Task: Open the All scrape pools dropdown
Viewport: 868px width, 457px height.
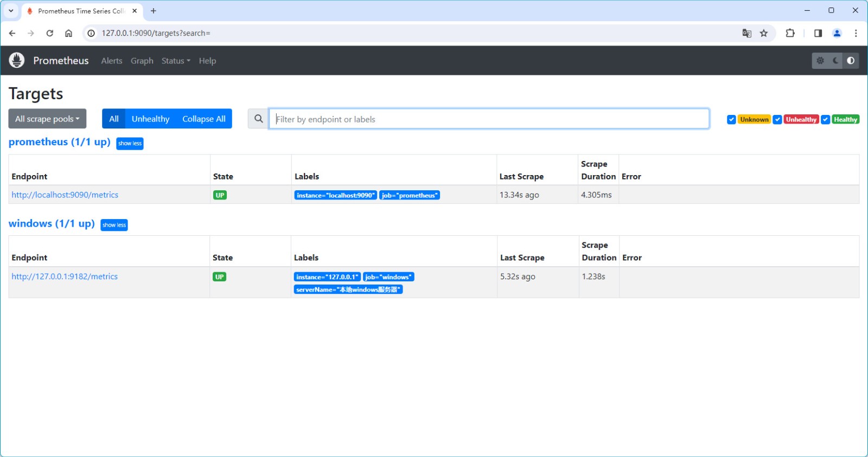Action: pos(47,119)
